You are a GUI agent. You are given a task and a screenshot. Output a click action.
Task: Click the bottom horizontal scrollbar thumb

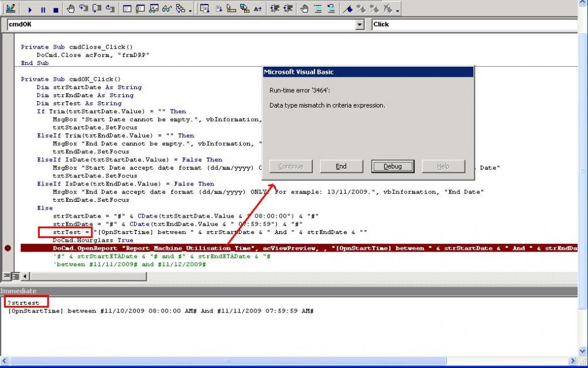click(x=228, y=361)
